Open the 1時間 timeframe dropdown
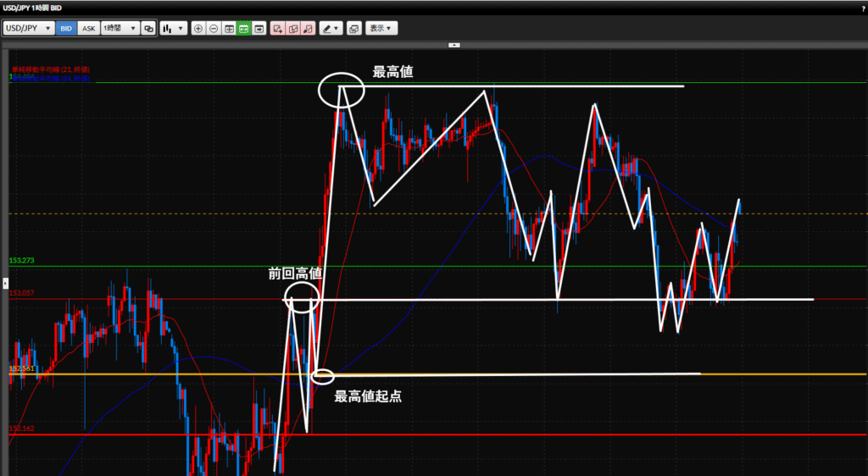This screenshot has height=476, width=868. [x=119, y=28]
